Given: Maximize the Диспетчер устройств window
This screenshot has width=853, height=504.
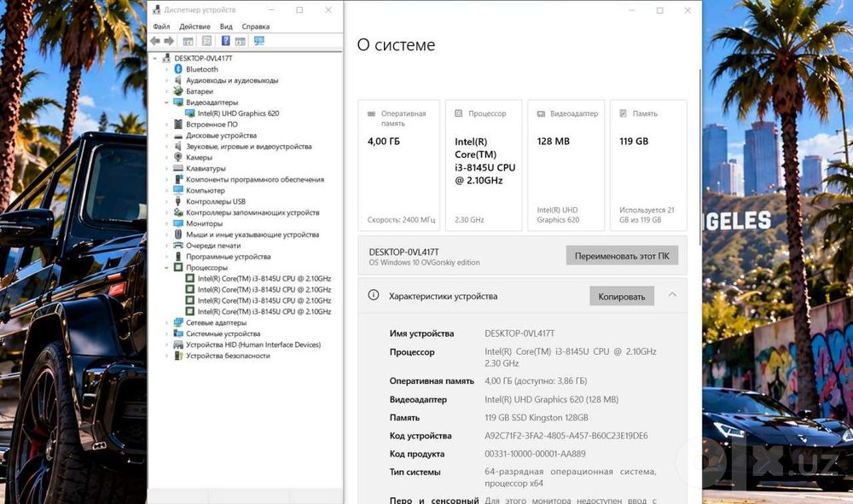Looking at the screenshot, I should click(x=299, y=9).
